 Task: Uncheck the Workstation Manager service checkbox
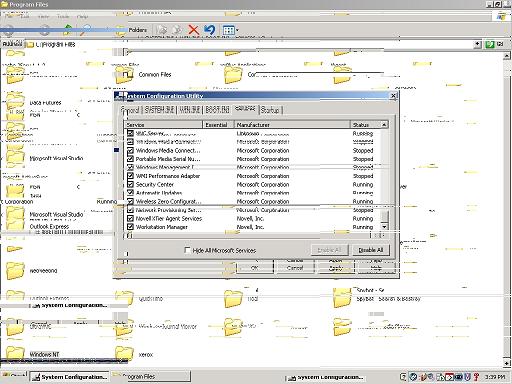coord(130,227)
